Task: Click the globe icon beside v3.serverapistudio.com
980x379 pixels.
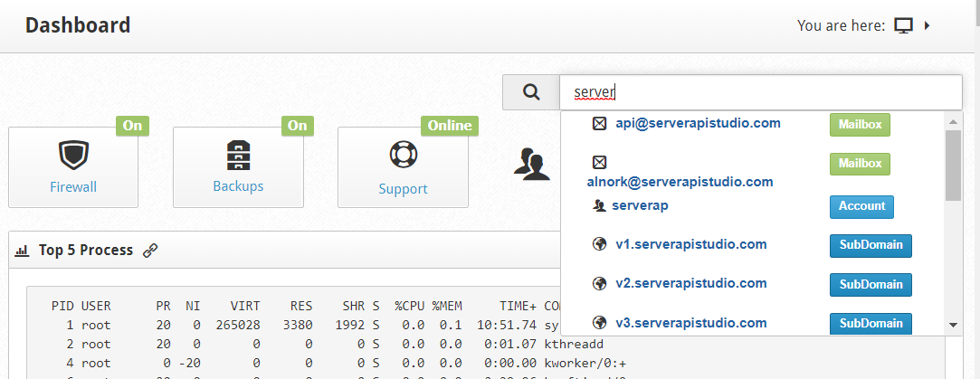Action: [599, 324]
